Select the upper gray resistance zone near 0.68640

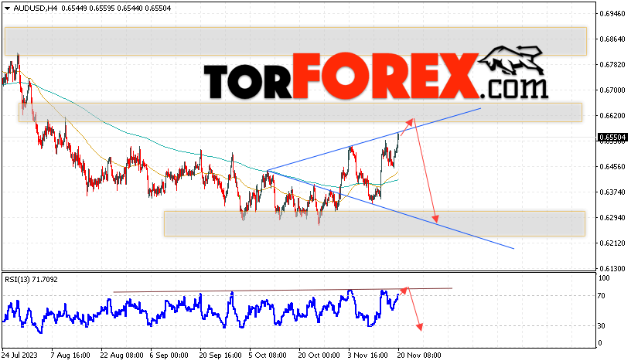tap(295, 41)
